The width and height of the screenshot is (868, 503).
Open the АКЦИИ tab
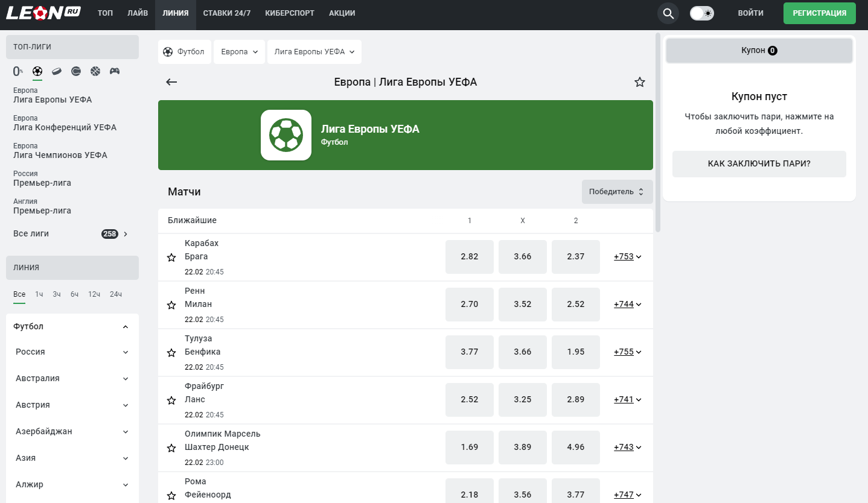[342, 13]
